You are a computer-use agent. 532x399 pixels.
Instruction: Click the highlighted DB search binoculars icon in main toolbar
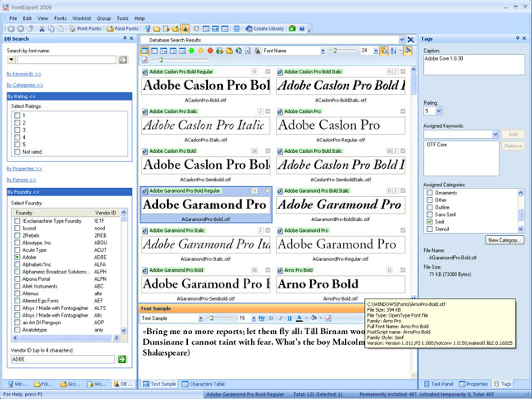pos(185,29)
